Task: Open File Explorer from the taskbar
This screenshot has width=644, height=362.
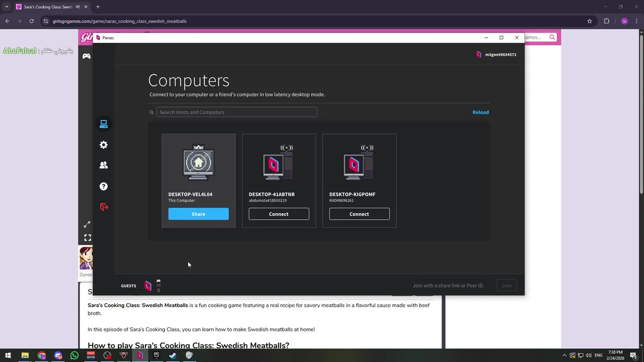Action: (25, 355)
